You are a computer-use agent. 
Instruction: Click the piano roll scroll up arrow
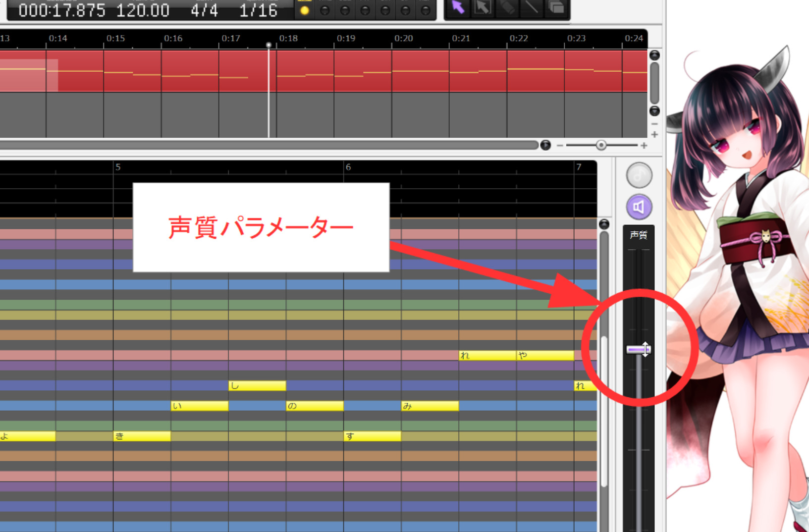604,224
